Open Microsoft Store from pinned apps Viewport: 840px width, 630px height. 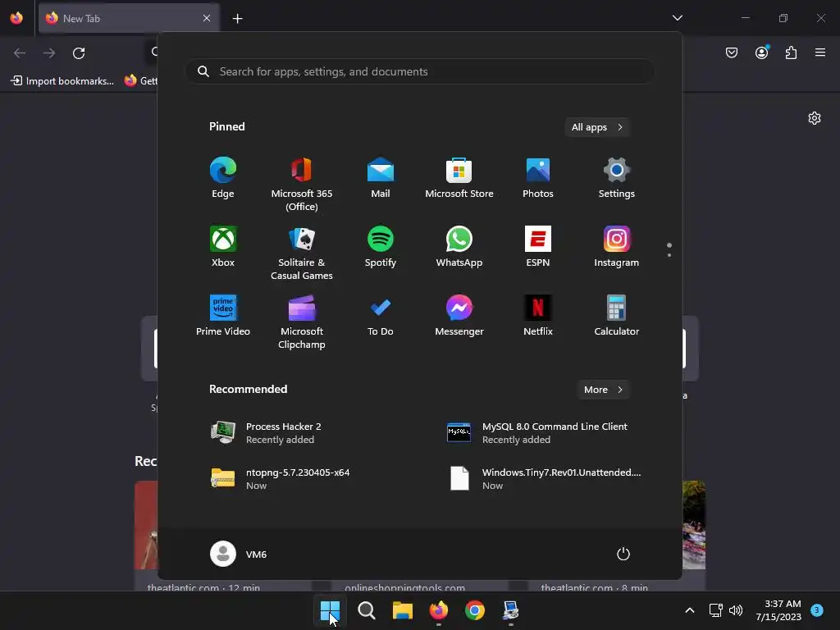pyautogui.click(x=459, y=178)
